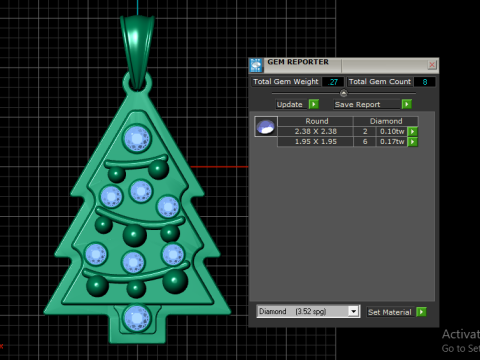Click the GEM REPORTER title bar
The height and width of the screenshot is (360, 480).
click(343, 65)
